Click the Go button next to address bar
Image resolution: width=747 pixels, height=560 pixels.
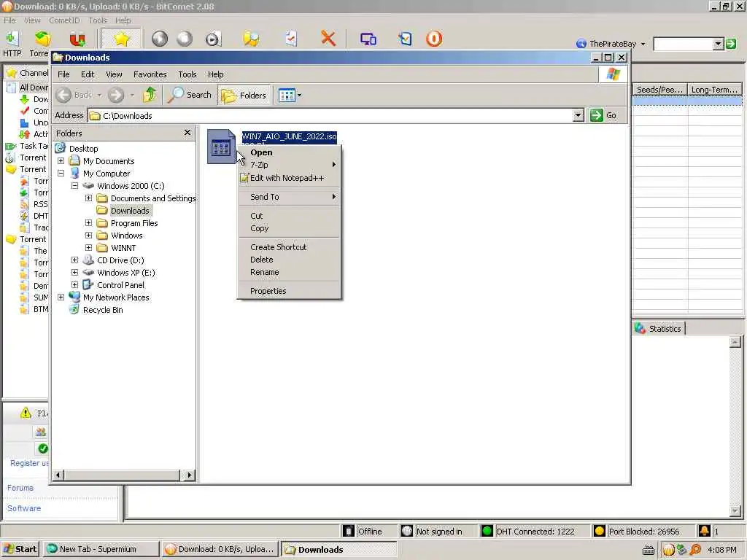click(603, 115)
